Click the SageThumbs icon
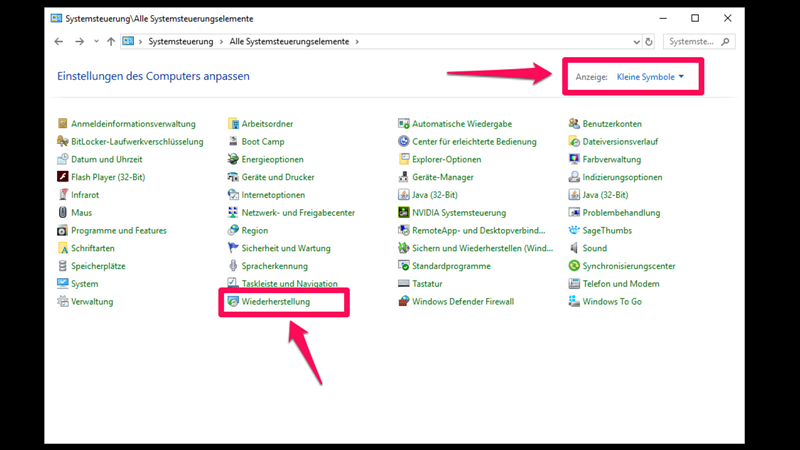Viewport: 800px width, 450px height. 574,230
